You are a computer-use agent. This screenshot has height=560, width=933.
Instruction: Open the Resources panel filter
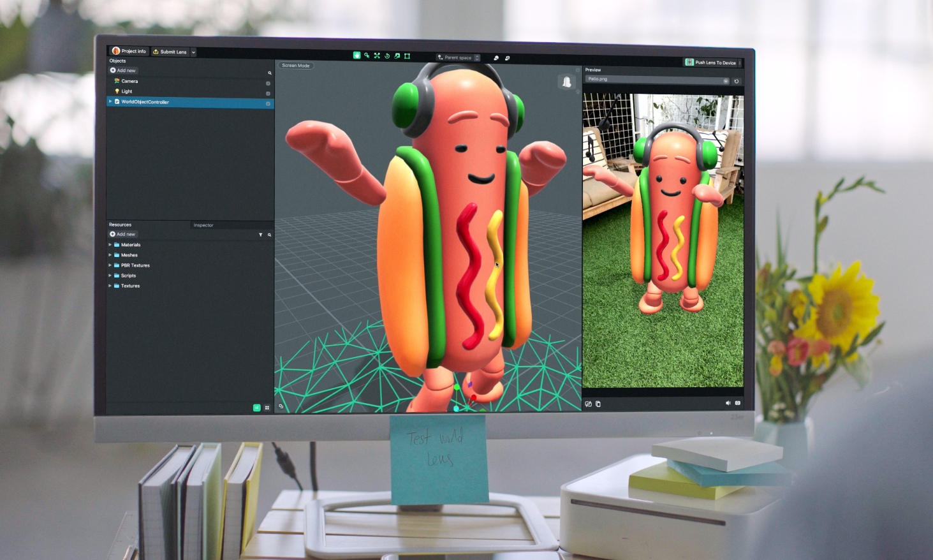(260, 235)
